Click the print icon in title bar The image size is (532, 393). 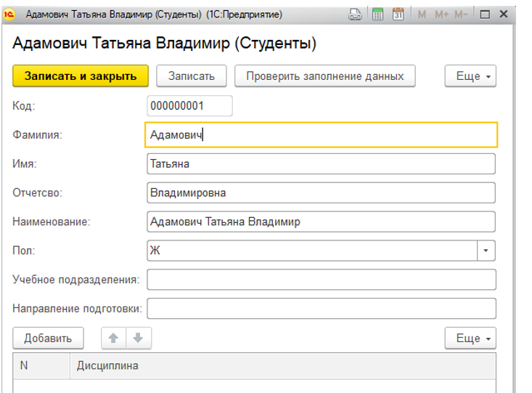pos(355,14)
